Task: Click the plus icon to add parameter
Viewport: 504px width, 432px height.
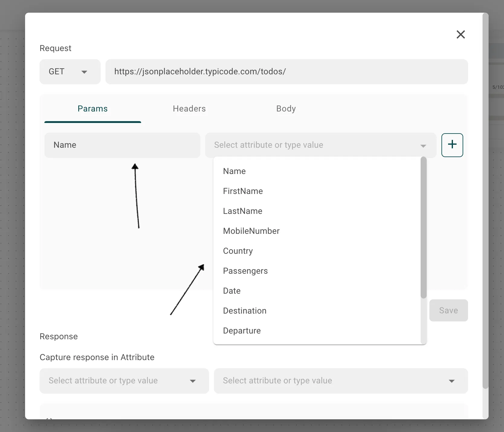Action: pos(452,145)
